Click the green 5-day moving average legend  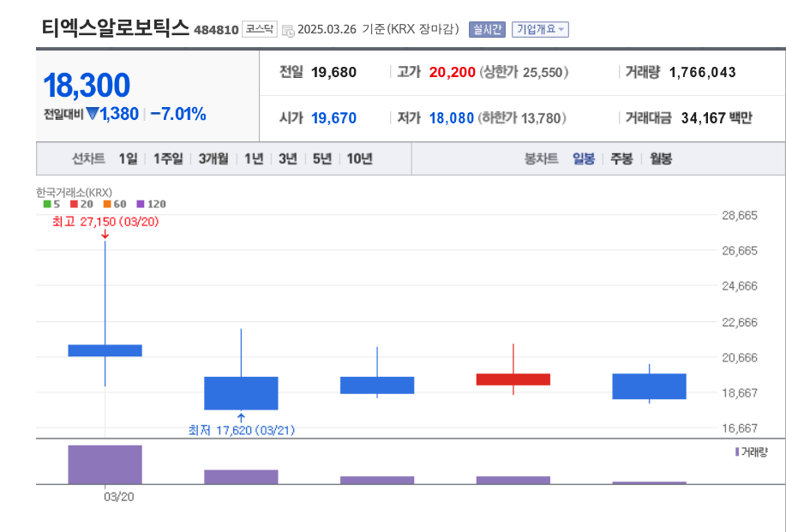click(x=51, y=204)
